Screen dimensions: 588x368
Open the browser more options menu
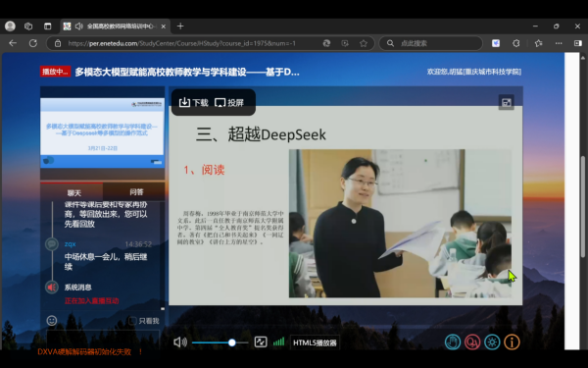click(x=559, y=43)
